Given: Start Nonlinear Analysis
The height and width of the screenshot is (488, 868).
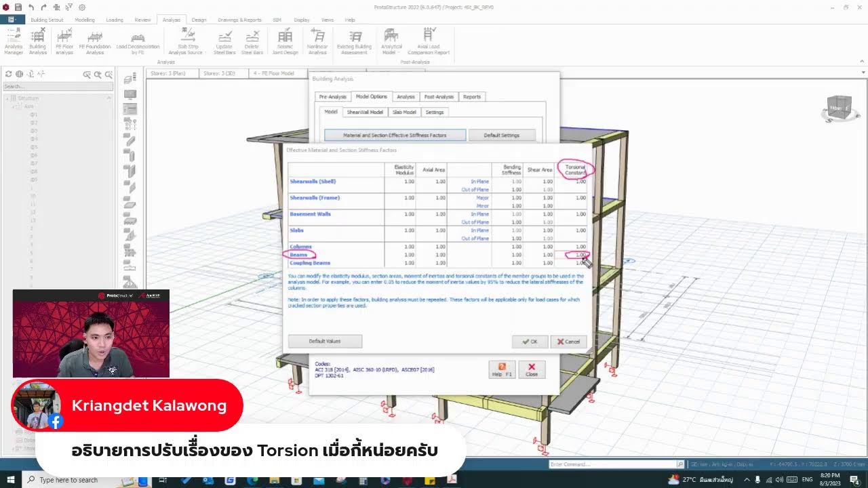Looking at the screenshot, I should pos(317,41).
